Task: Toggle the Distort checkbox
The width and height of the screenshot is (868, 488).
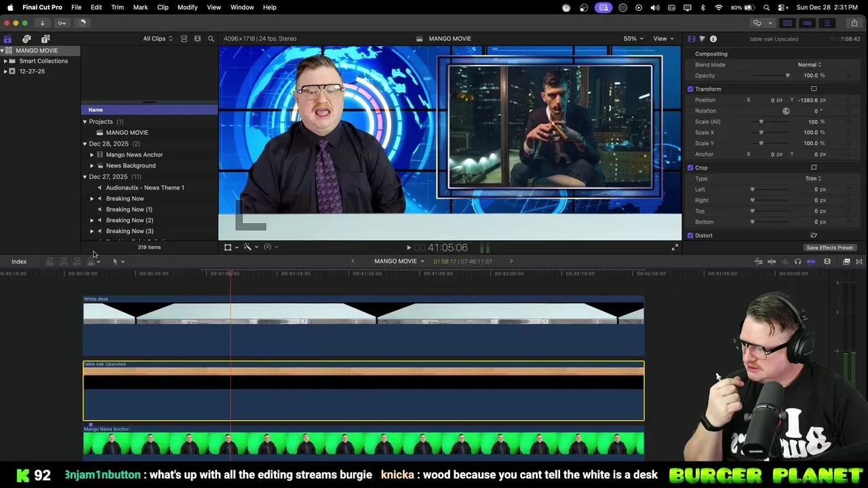Action: click(690, 235)
